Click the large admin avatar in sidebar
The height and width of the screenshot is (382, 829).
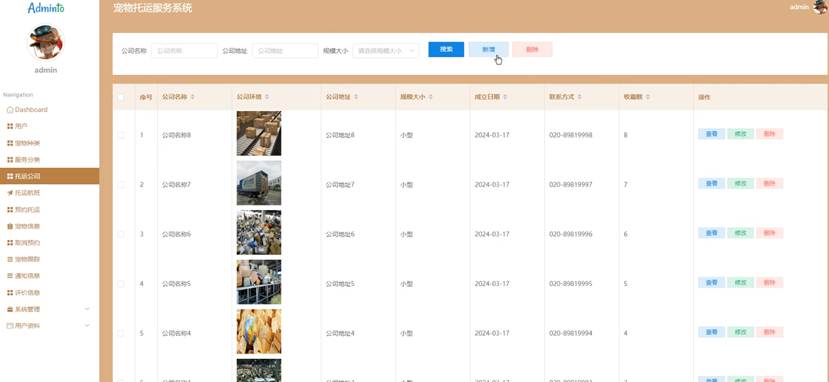click(x=45, y=42)
